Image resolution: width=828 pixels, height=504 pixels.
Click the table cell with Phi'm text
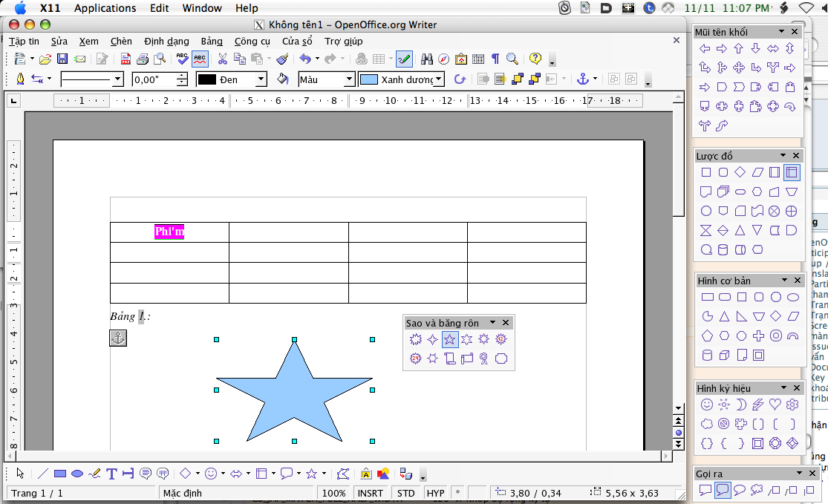169,232
